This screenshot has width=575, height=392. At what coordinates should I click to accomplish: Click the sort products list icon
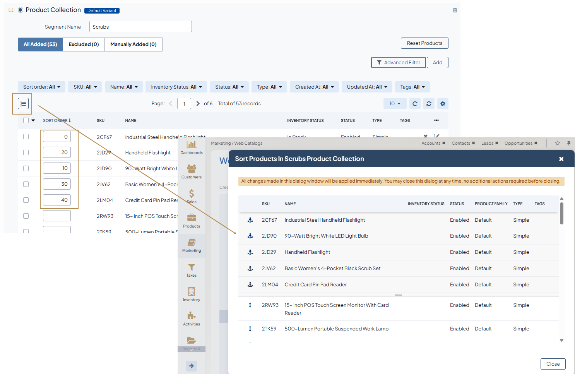click(23, 104)
